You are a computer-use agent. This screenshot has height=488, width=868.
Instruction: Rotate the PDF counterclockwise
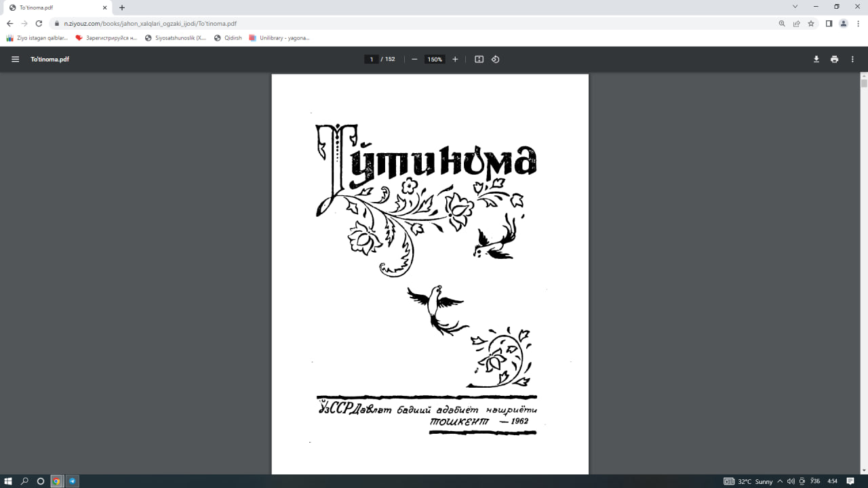click(x=495, y=59)
